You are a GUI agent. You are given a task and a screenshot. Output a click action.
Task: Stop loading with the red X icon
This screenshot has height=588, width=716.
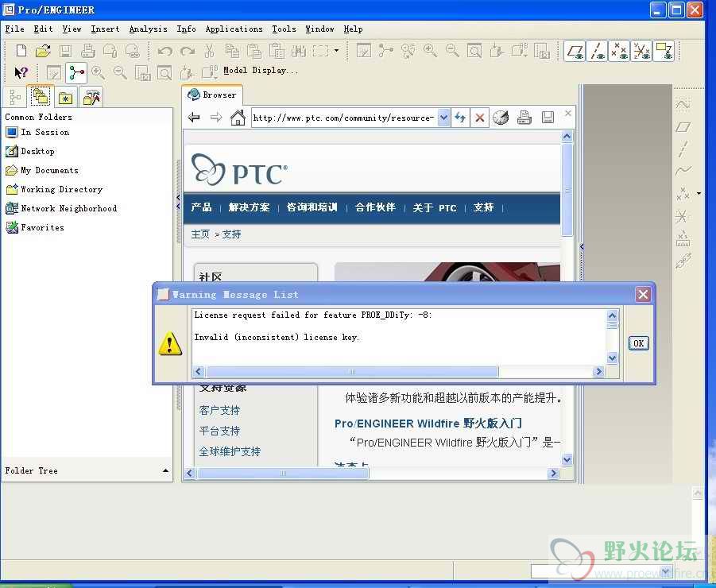tap(479, 118)
